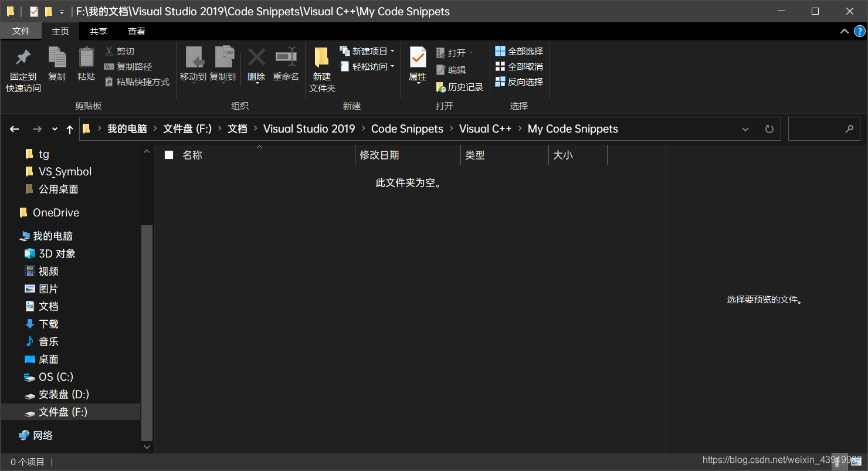The height and width of the screenshot is (471, 868).
Task: Sort by 大小 column header
Action: (x=578, y=155)
